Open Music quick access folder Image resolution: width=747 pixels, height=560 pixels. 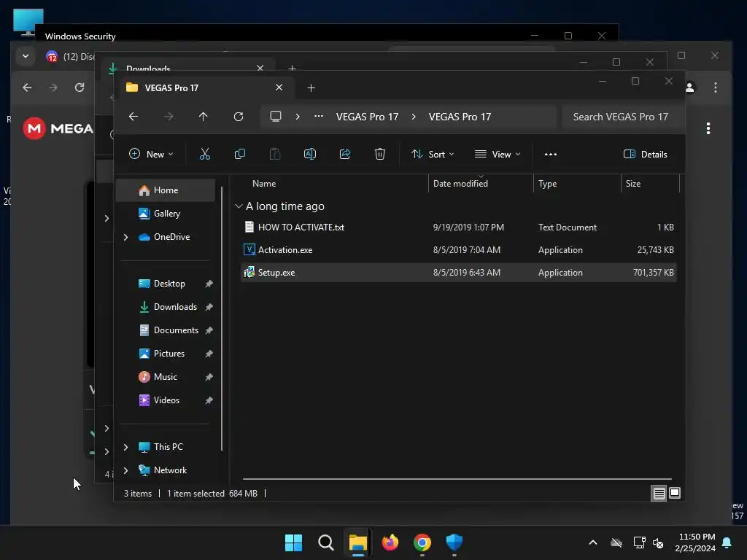166,377
